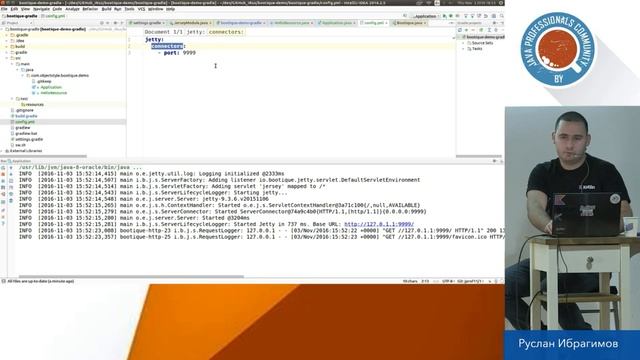Select resources folder under test
This screenshot has width=640, height=360.
(x=34, y=104)
